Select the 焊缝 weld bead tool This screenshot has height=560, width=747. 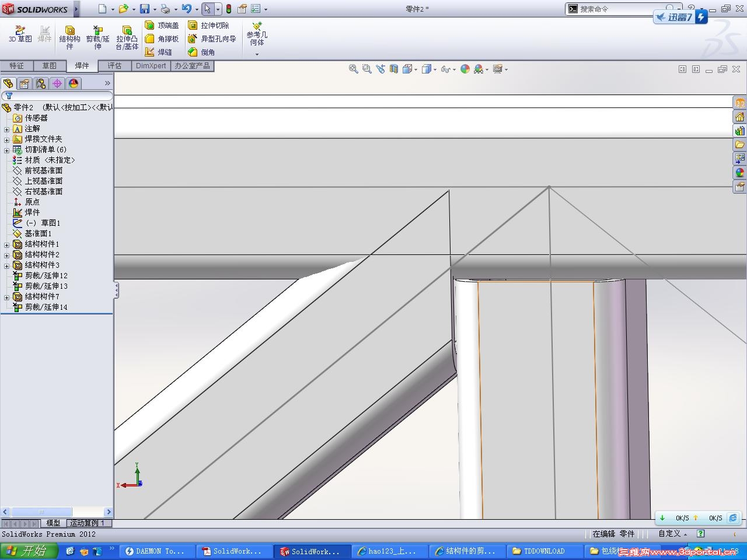(158, 52)
